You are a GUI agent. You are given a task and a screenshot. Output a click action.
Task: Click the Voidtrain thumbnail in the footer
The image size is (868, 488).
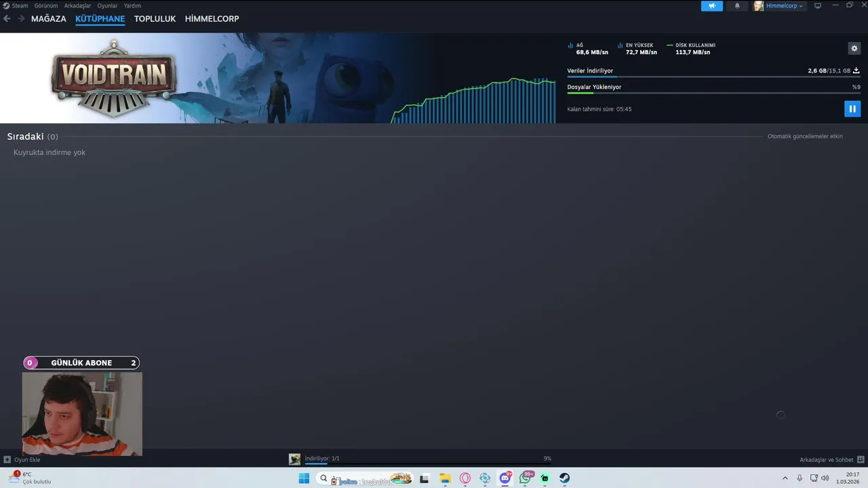[x=294, y=460]
